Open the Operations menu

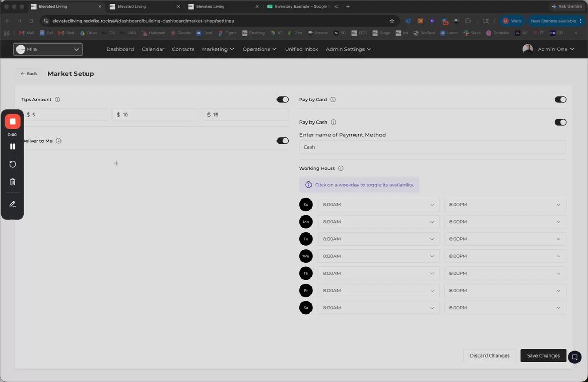(259, 49)
